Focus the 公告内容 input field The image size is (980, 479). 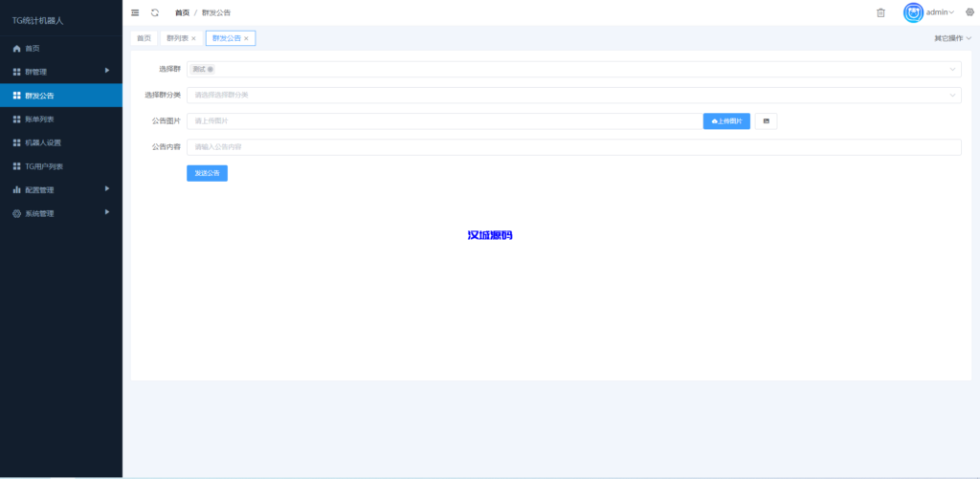click(573, 147)
